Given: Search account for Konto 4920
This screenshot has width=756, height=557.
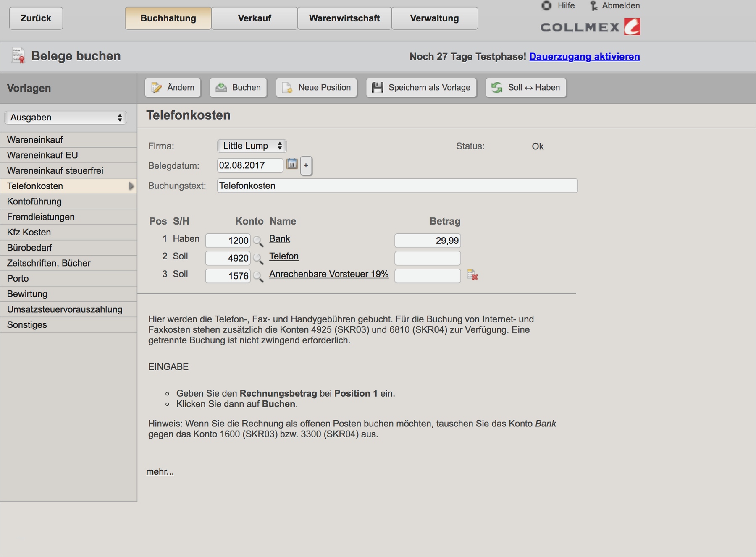Looking at the screenshot, I should [258, 259].
